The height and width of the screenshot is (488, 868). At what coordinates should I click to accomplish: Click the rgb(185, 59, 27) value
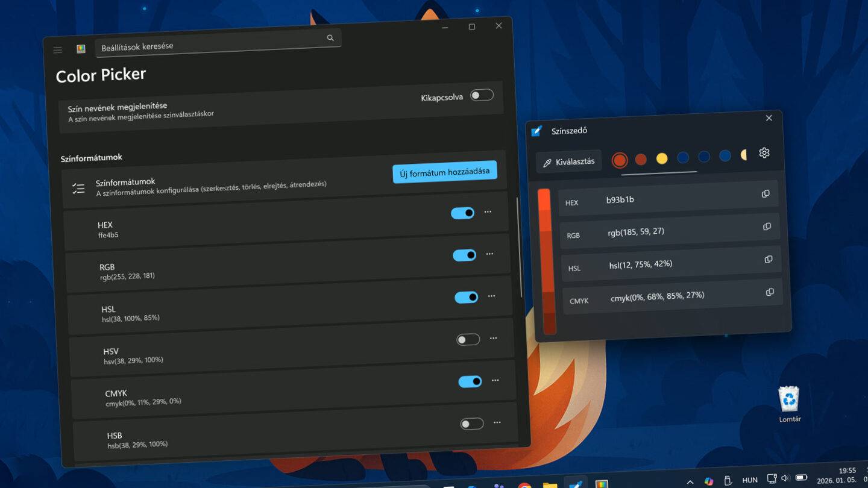coord(636,231)
